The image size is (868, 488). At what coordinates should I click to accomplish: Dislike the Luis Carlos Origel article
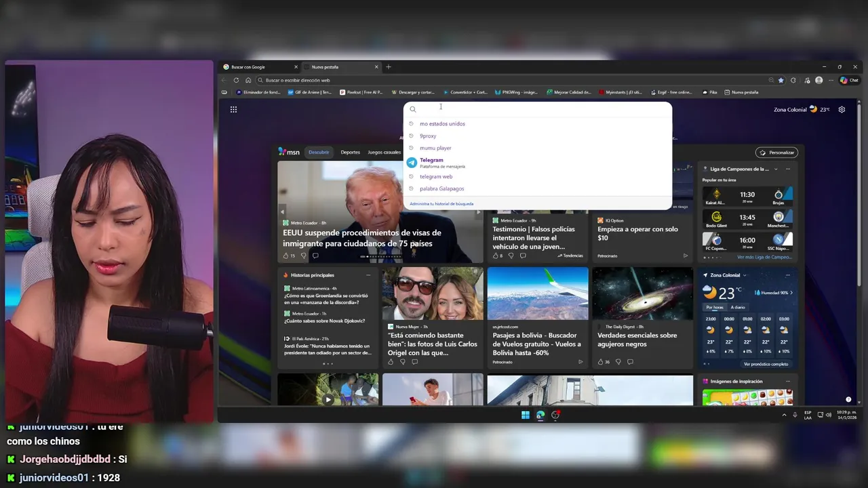point(402,362)
